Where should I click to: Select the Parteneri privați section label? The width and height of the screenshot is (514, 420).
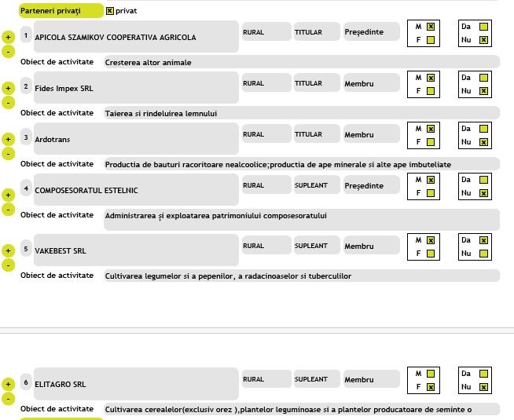click(61, 11)
